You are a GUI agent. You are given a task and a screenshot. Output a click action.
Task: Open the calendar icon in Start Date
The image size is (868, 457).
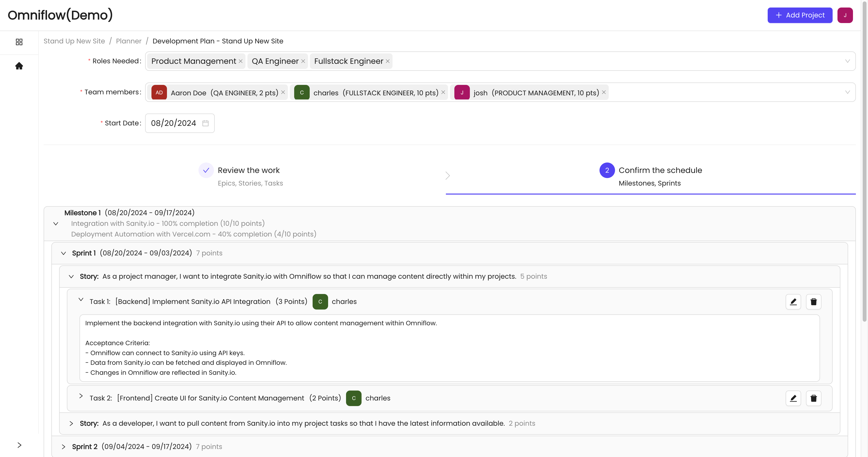click(x=205, y=123)
